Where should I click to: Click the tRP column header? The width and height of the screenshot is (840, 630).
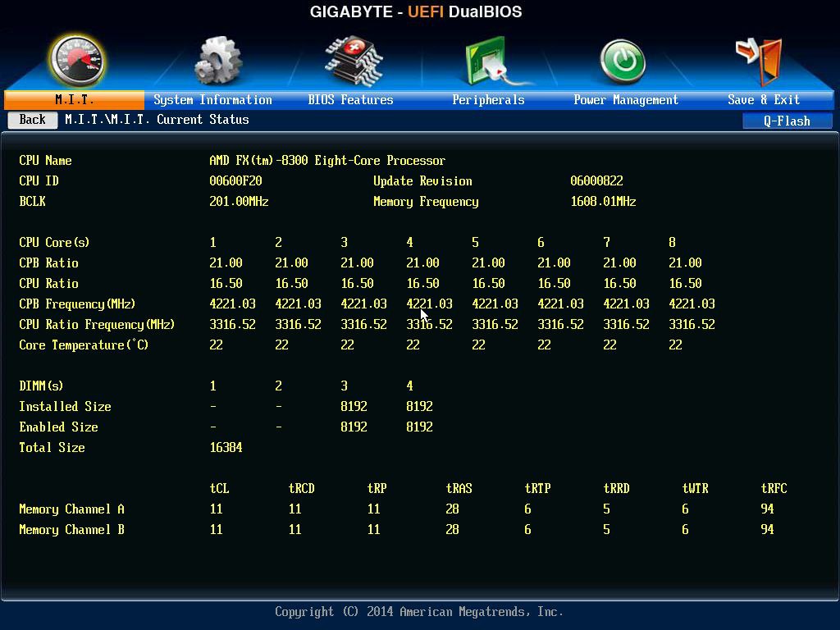point(377,489)
